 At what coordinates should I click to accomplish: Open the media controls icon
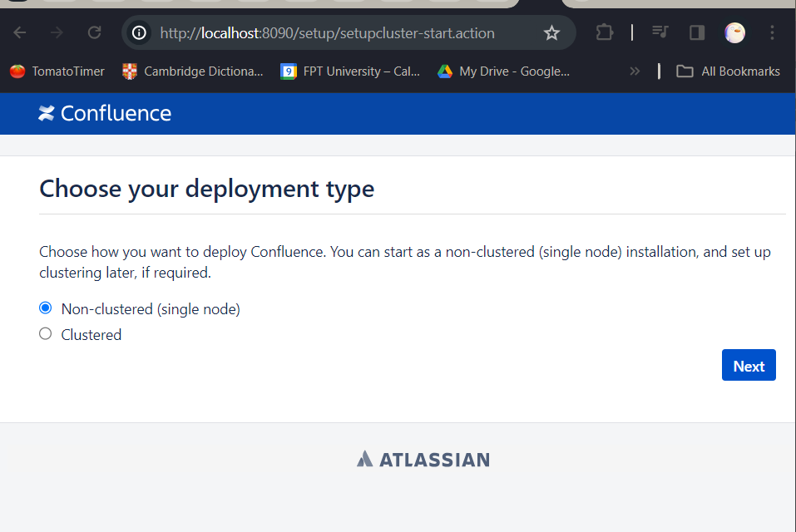[x=660, y=32]
